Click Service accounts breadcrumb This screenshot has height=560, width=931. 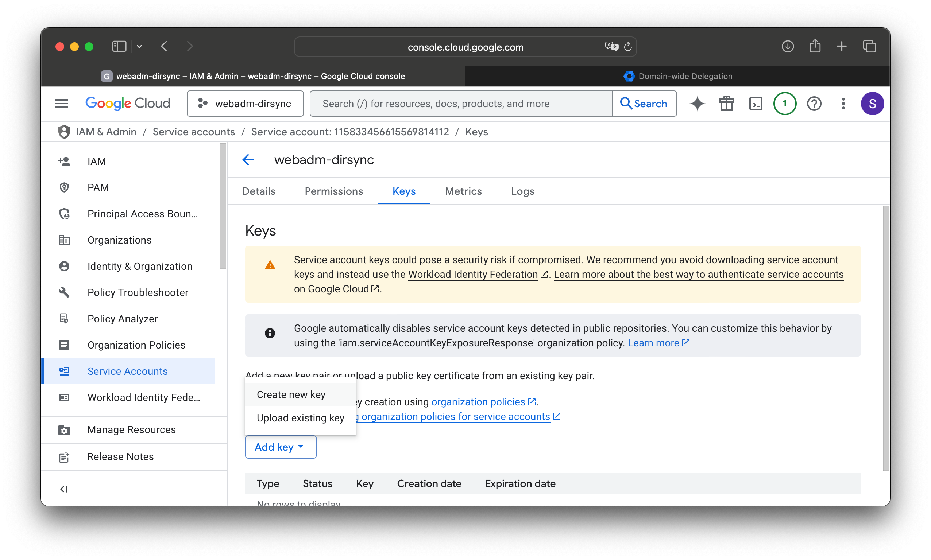tap(194, 132)
